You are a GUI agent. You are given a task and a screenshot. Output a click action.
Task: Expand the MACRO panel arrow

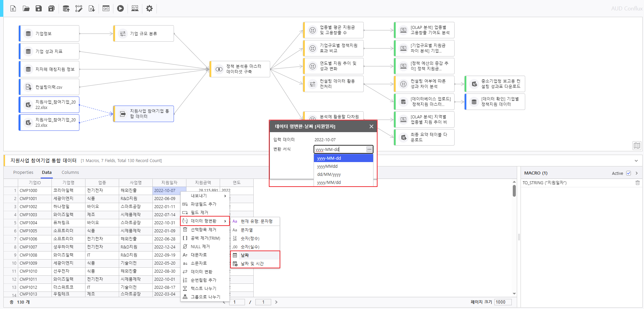637,173
